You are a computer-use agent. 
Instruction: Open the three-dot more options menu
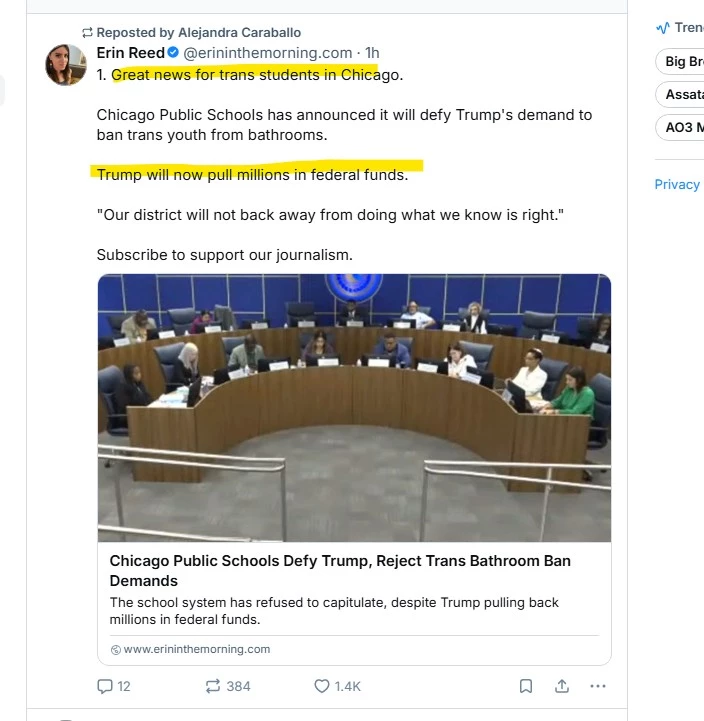[598, 686]
